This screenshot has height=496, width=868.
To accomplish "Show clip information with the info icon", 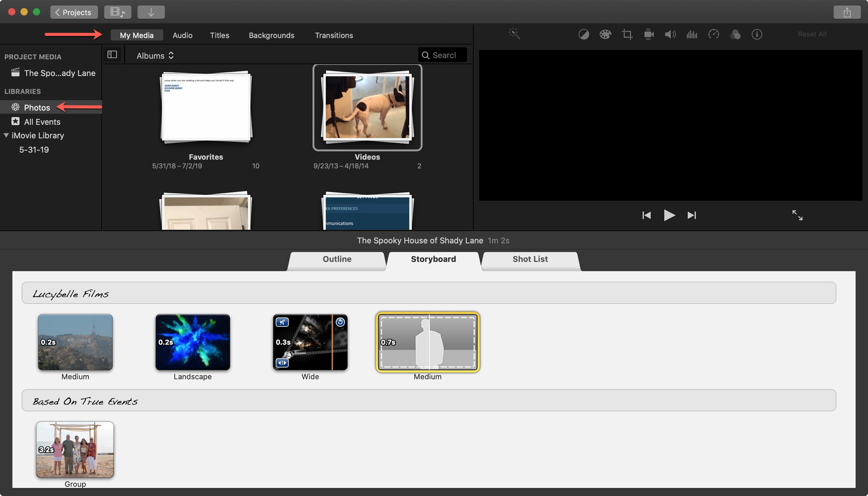I will coord(757,34).
